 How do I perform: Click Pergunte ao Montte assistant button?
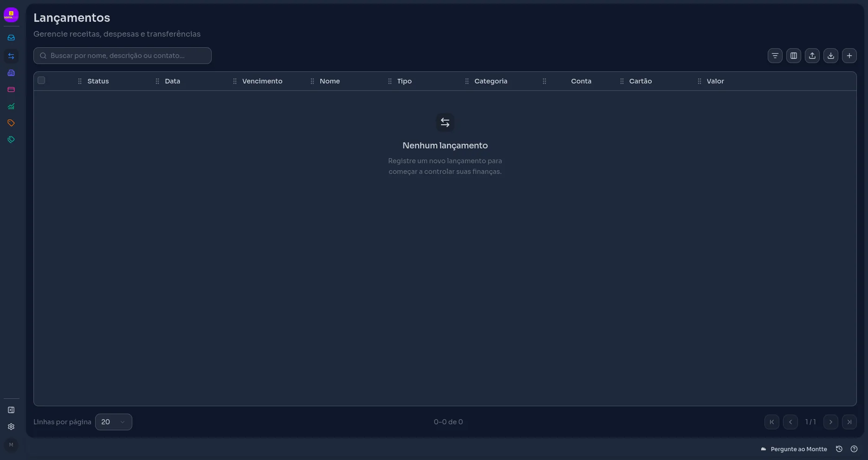pos(794,449)
